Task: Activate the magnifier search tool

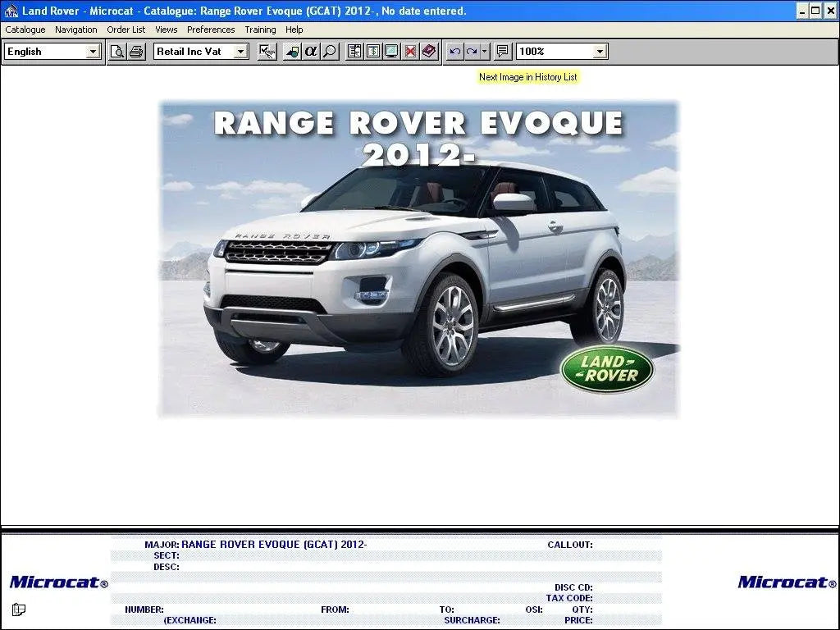Action: 328,51
